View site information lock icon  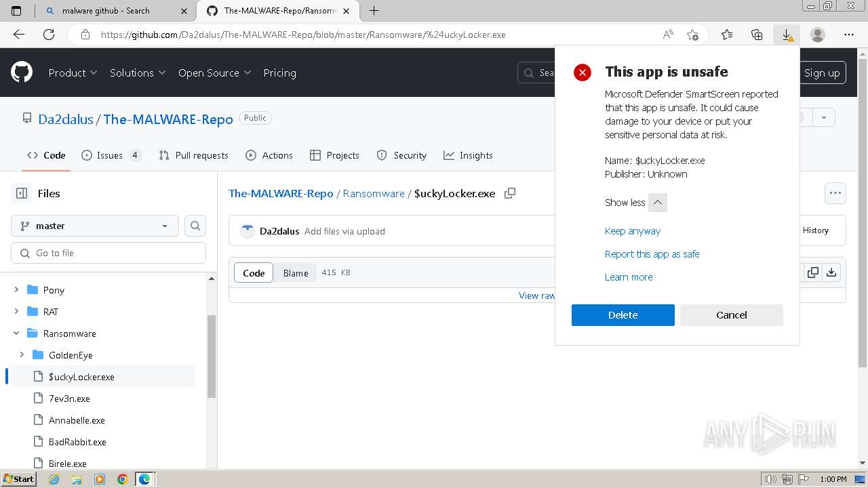[85, 35]
